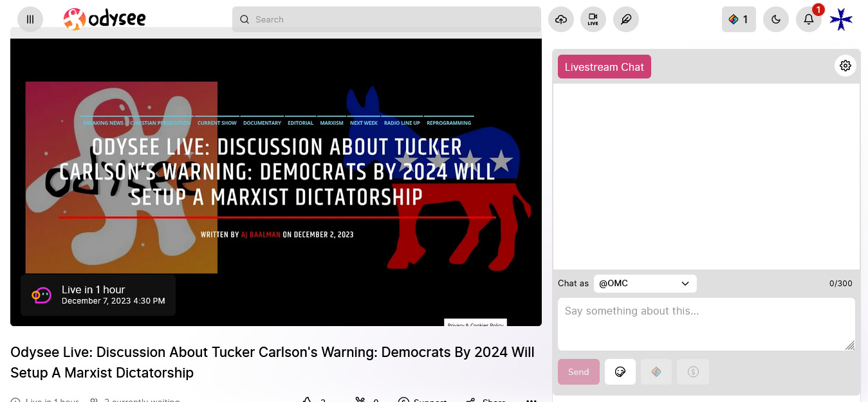Open the blue cross profile avatar
Screen dimensions: 868x402
coord(841,19)
